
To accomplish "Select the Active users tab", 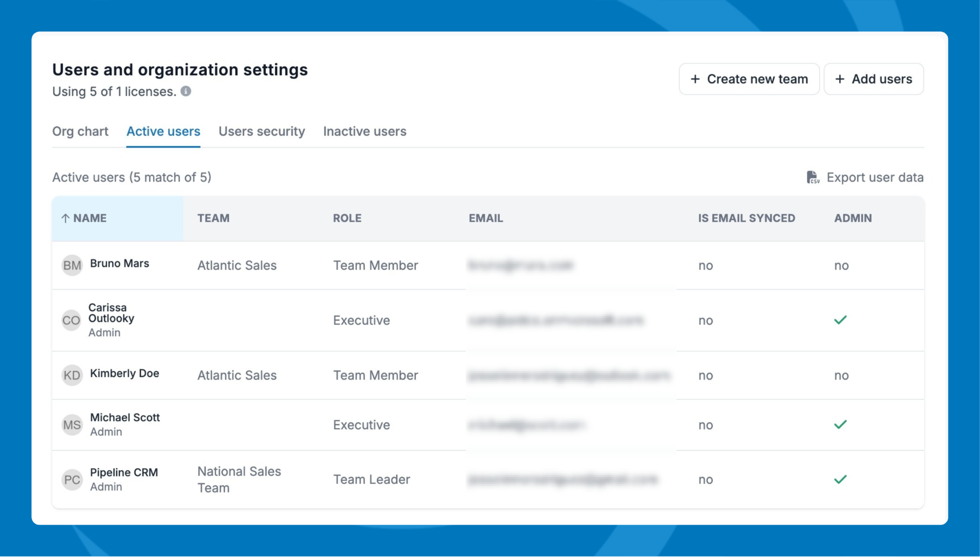I will 163,132.
